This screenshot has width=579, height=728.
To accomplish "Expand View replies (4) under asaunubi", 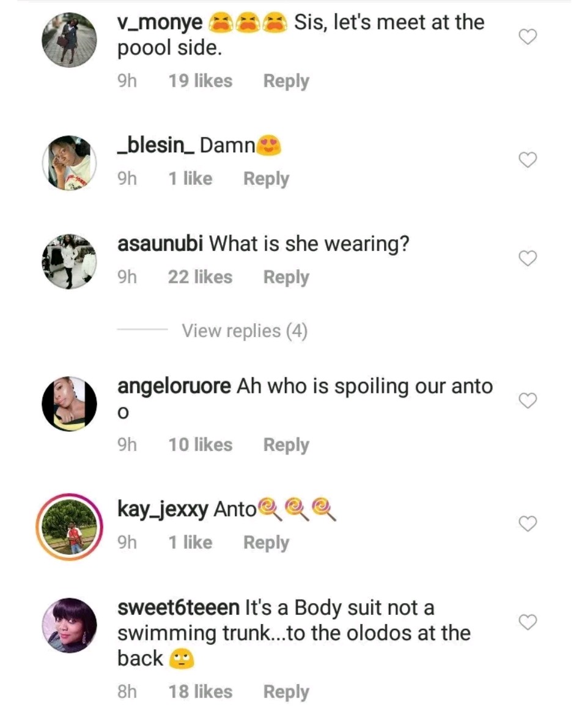I will (244, 331).
